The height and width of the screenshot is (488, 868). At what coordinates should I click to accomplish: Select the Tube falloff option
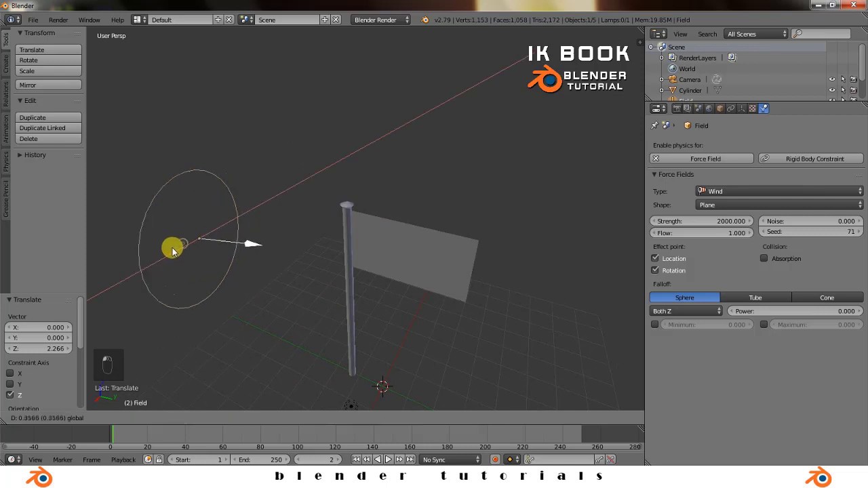click(755, 298)
